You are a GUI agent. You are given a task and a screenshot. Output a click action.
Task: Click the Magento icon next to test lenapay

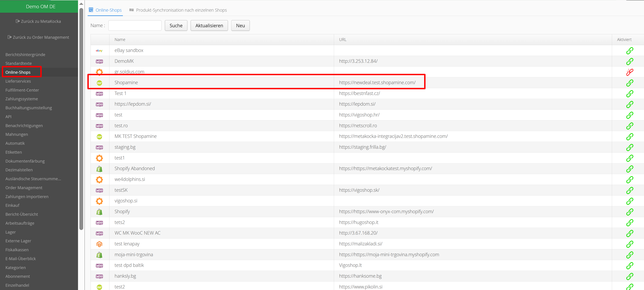(x=99, y=244)
